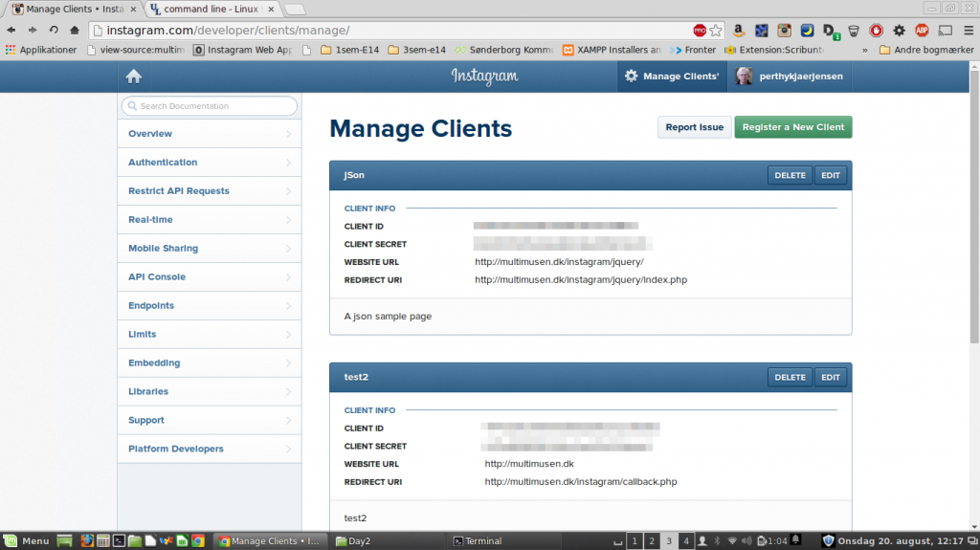This screenshot has width=980, height=550.
Task: Open the Embedding sidebar item
Action: pos(210,363)
